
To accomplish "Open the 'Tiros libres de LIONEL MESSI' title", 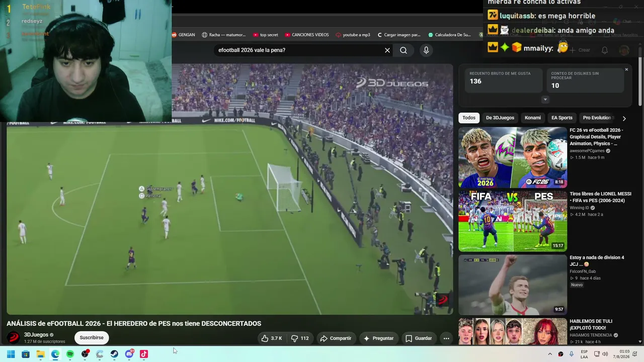I will 600,197.
